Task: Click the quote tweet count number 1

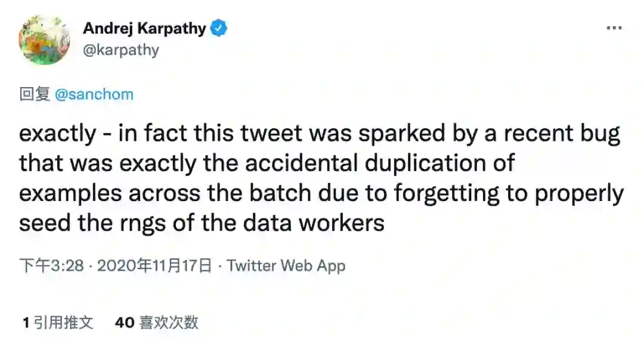Action: pos(26,323)
